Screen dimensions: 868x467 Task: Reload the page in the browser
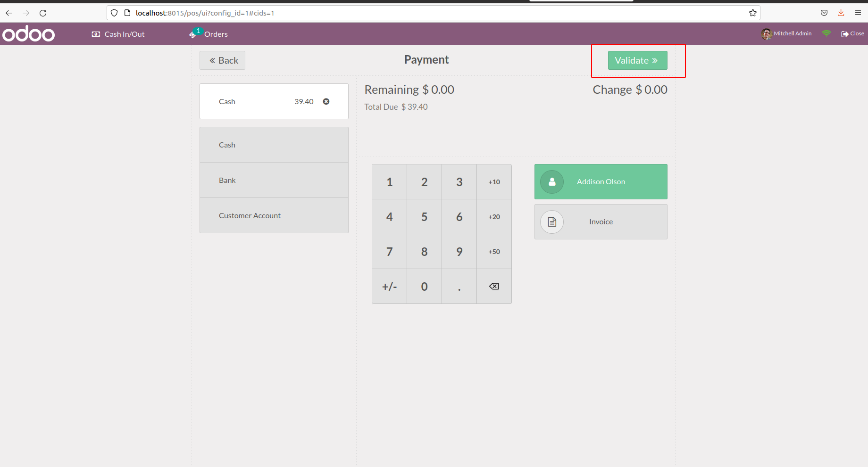click(x=43, y=13)
